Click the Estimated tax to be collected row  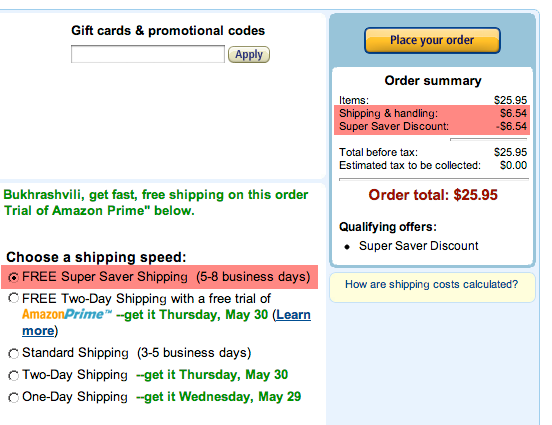433,165
